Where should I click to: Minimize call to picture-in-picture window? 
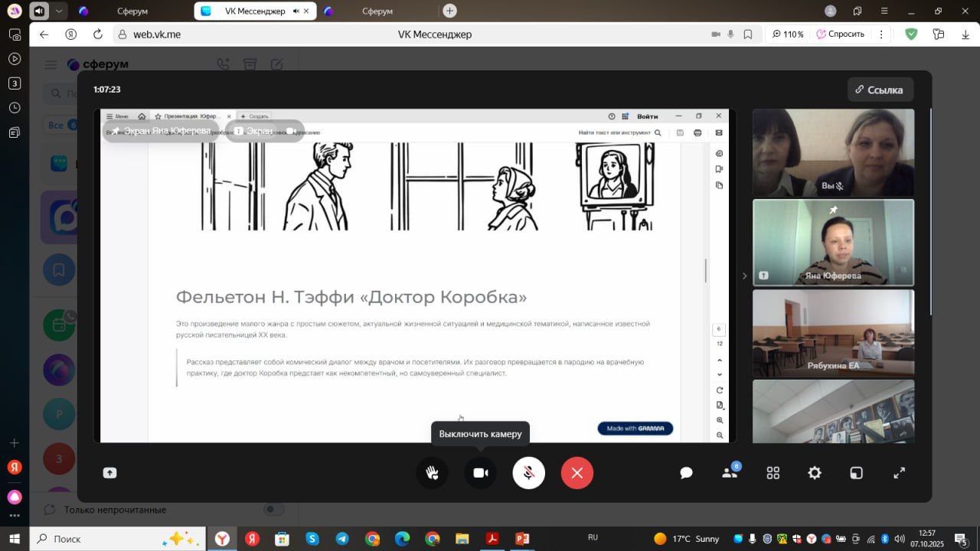pyautogui.click(x=856, y=473)
